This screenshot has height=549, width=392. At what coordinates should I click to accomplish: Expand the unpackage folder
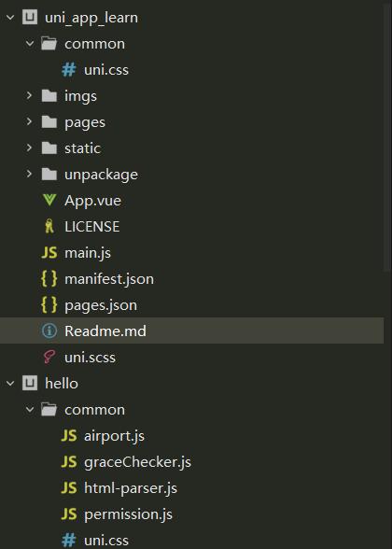point(30,174)
